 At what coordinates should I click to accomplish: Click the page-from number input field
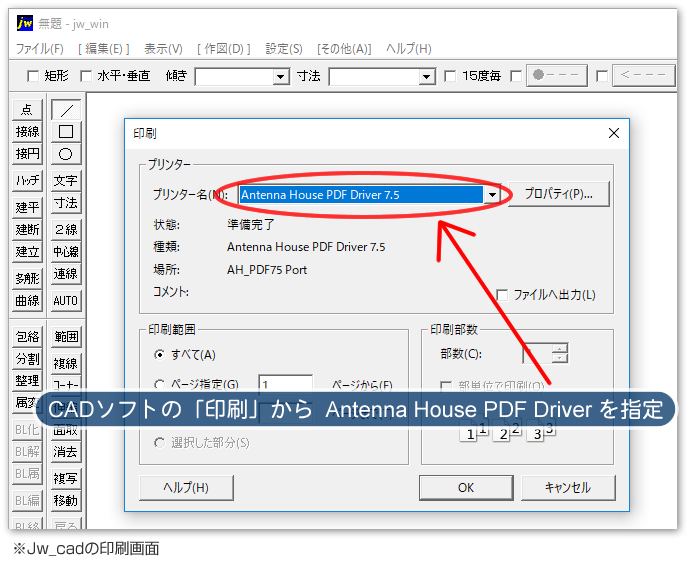coord(286,384)
